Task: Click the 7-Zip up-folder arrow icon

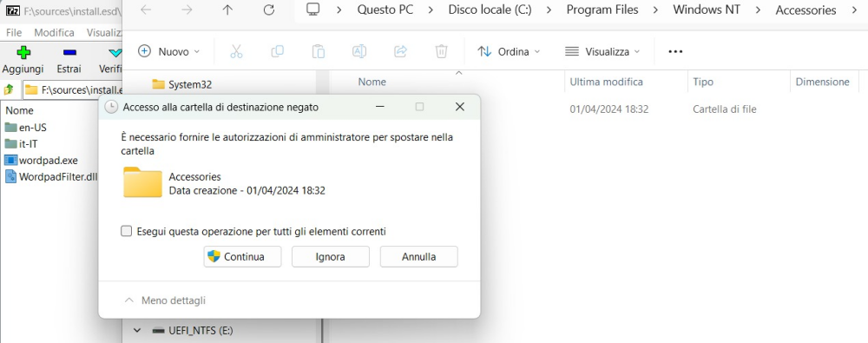Action: tap(9, 89)
